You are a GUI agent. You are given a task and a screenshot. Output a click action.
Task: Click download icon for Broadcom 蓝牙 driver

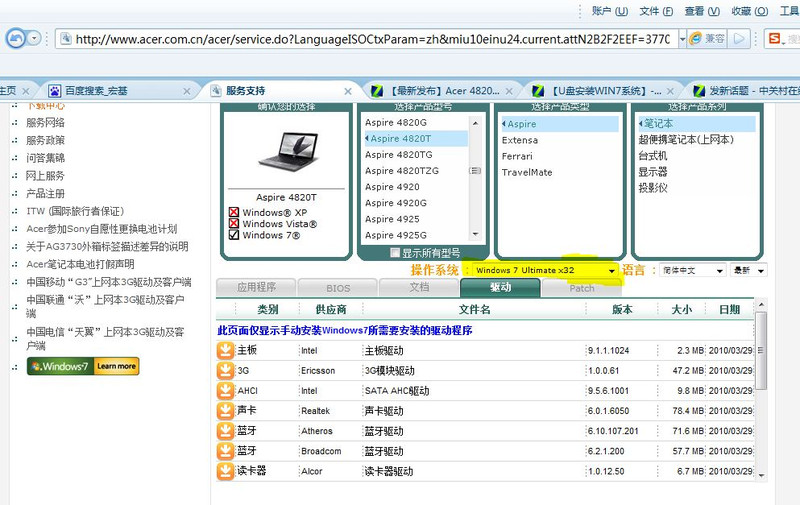[226, 451]
